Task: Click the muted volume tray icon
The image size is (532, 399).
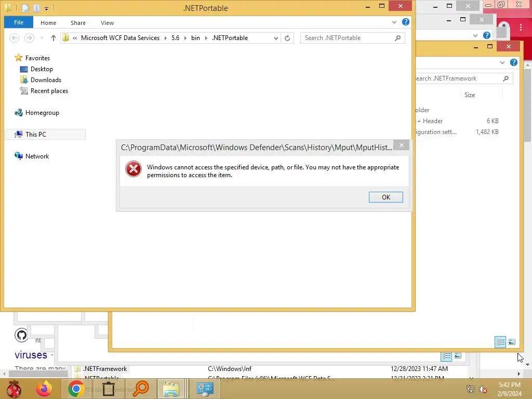Action: pos(483,389)
